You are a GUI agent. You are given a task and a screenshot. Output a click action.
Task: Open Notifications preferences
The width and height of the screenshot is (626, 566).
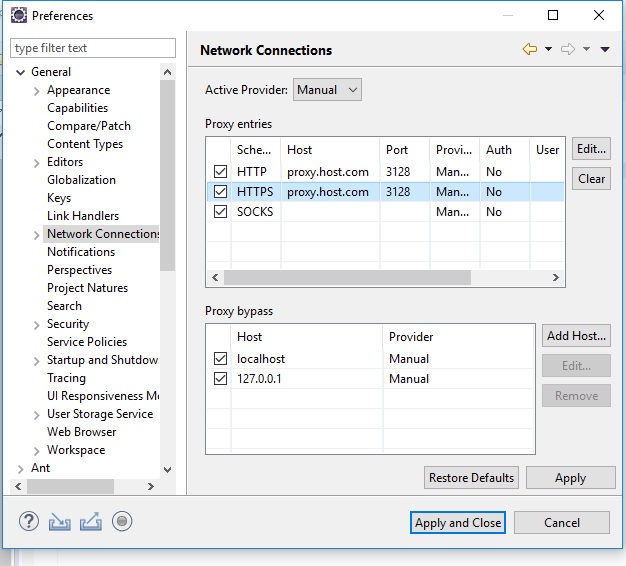(x=81, y=252)
